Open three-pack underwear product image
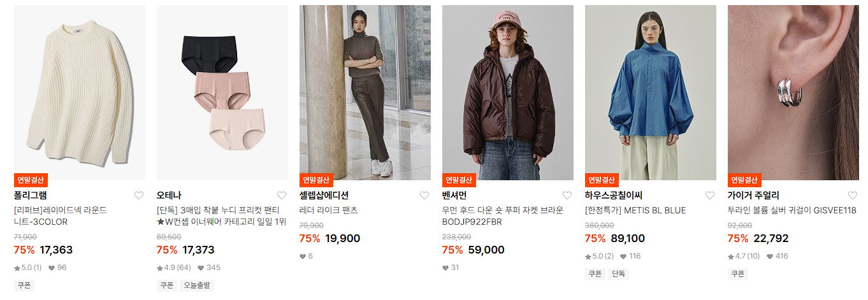 (222, 93)
